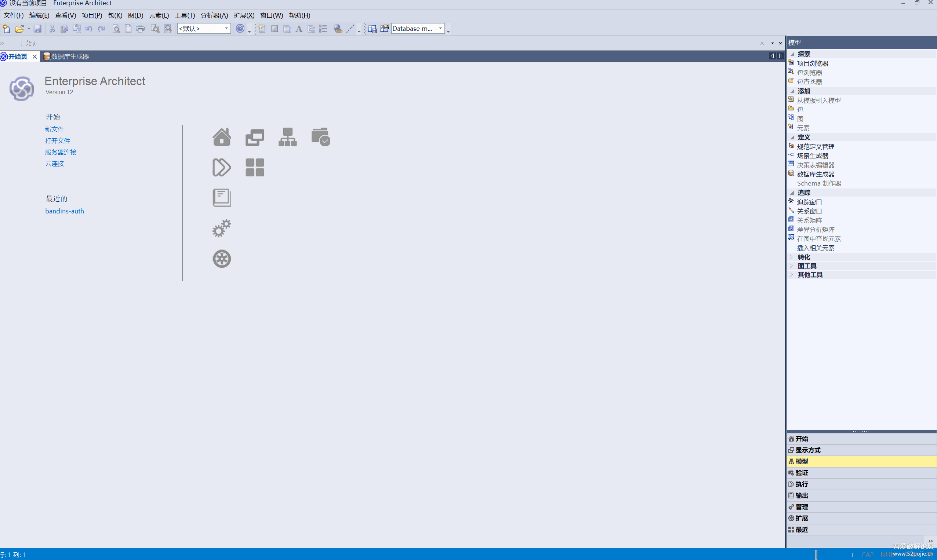This screenshot has height=560, width=937.
Task: Close the 开始页 tab
Action: pyautogui.click(x=35, y=56)
